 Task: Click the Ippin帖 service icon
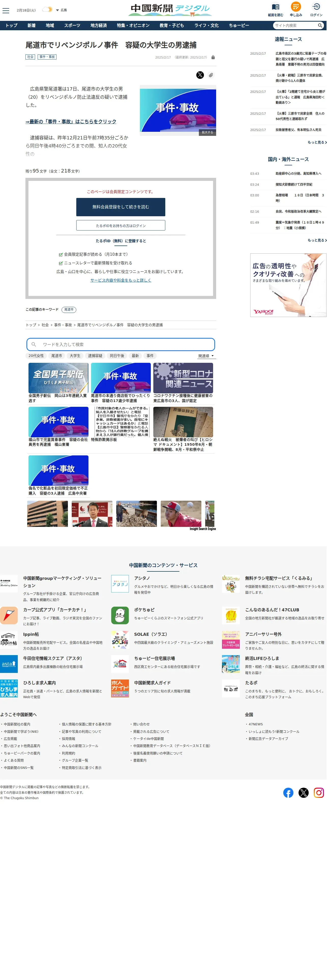click(x=9, y=640)
